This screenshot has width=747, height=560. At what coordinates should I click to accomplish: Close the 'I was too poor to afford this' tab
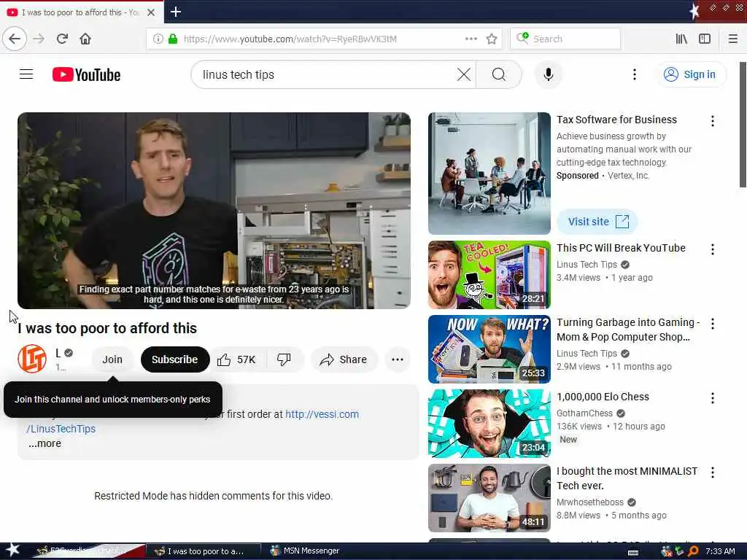point(151,12)
